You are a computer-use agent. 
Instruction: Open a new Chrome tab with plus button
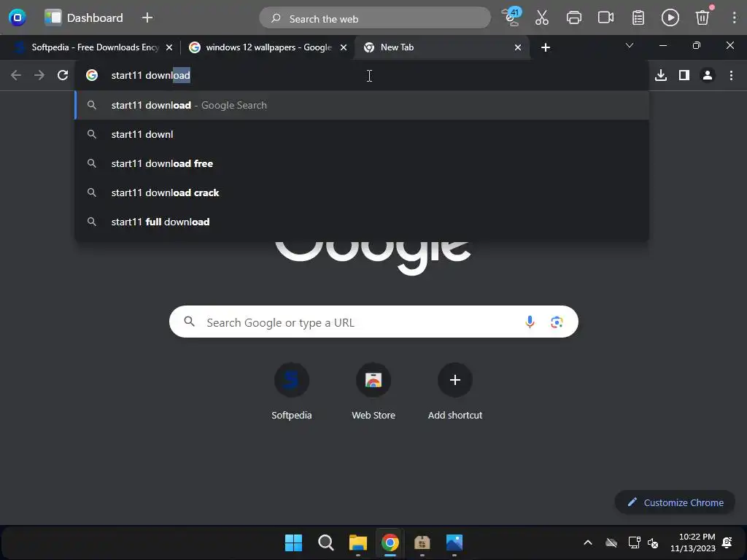tap(546, 47)
